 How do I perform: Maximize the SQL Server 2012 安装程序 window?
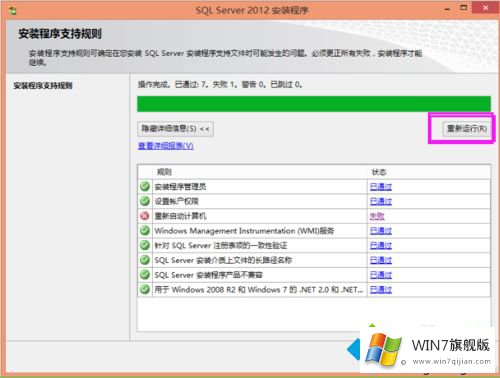pos(464,8)
